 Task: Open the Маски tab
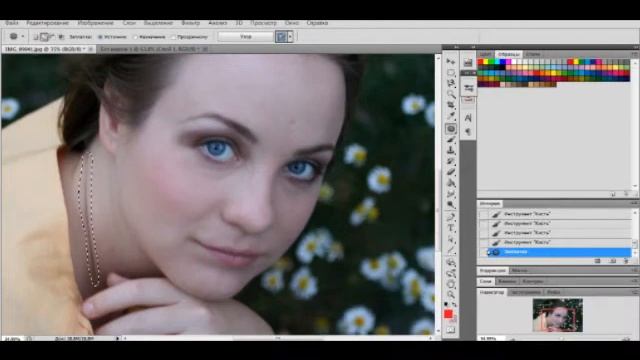(x=519, y=270)
